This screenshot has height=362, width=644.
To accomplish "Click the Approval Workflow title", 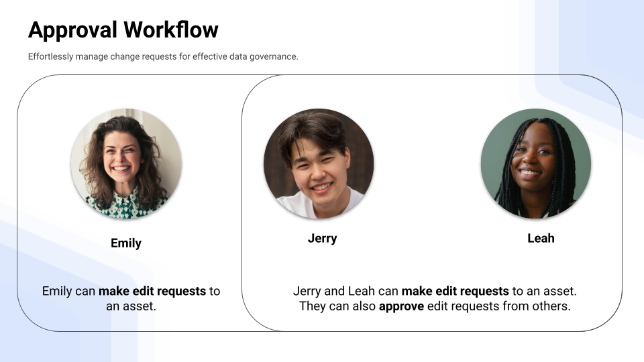I will tap(123, 30).
